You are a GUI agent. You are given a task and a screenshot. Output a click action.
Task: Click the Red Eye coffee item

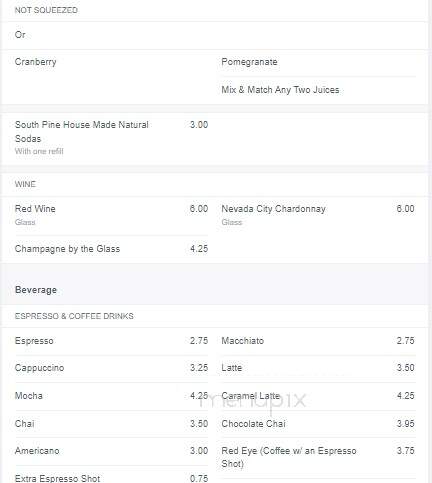[x=318, y=457]
